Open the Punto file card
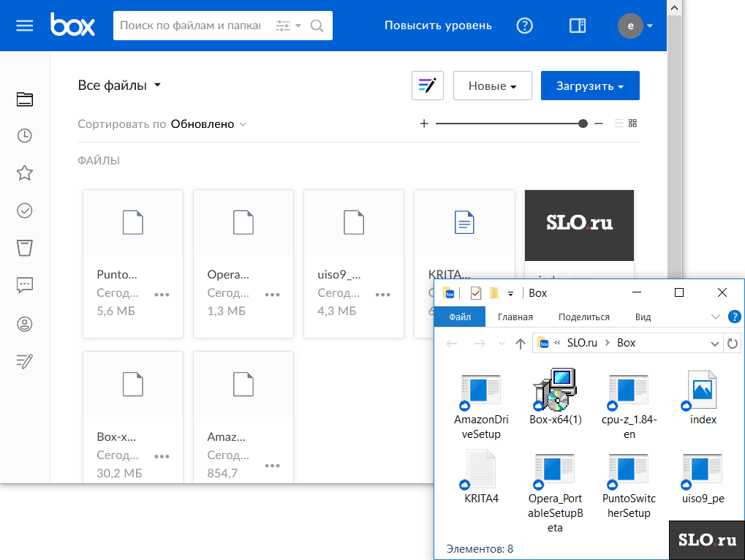Image resolution: width=745 pixels, height=560 pixels. tap(133, 264)
